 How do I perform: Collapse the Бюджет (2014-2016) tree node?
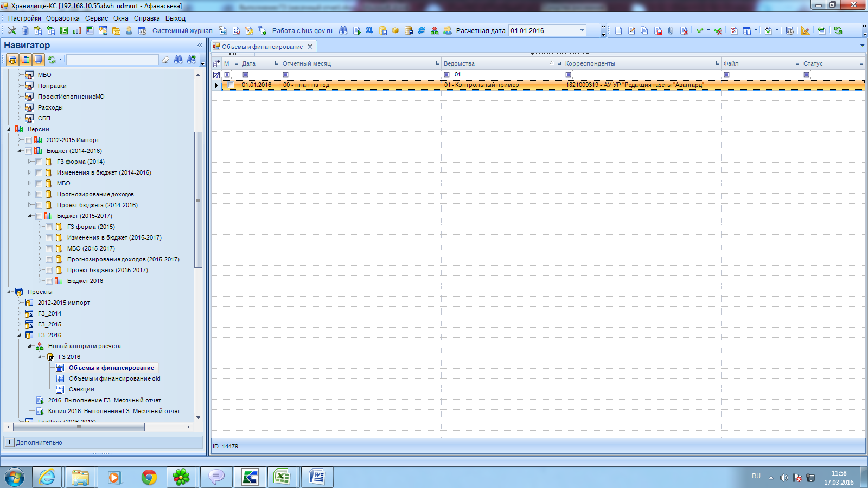[x=20, y=151]
